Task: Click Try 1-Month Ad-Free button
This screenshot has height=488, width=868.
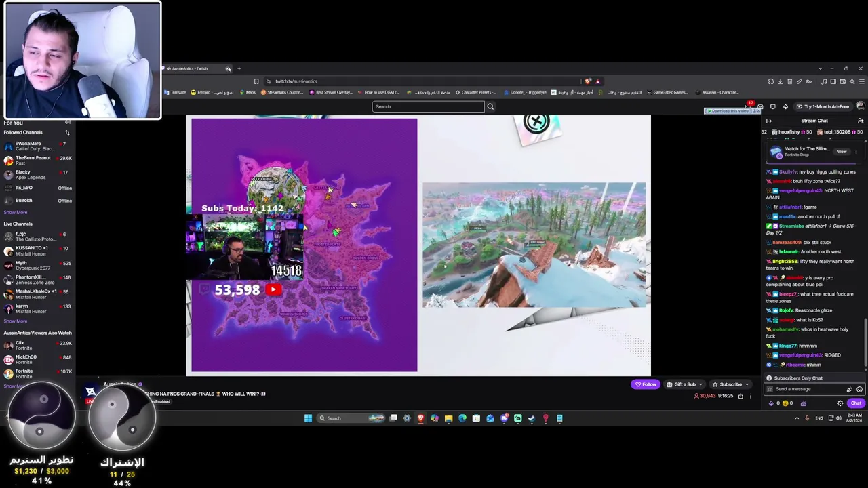Action: pos(823,106)
